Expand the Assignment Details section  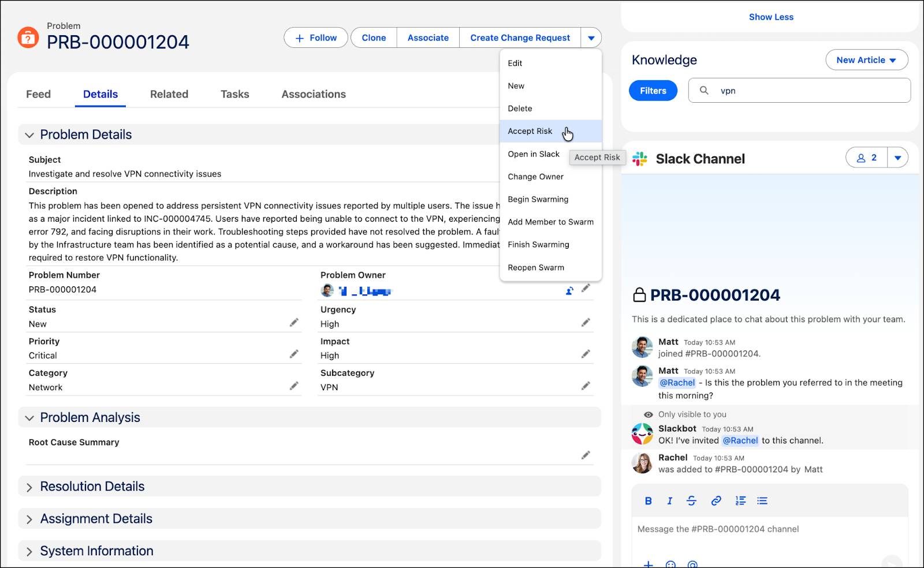tap(29, 520)
